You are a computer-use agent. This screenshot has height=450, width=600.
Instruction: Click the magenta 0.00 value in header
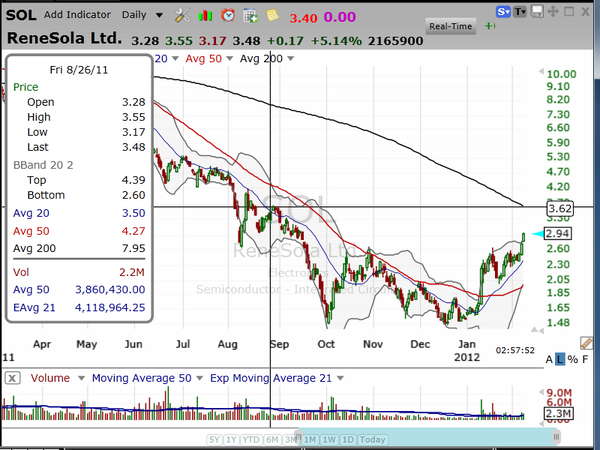point(340,17)
